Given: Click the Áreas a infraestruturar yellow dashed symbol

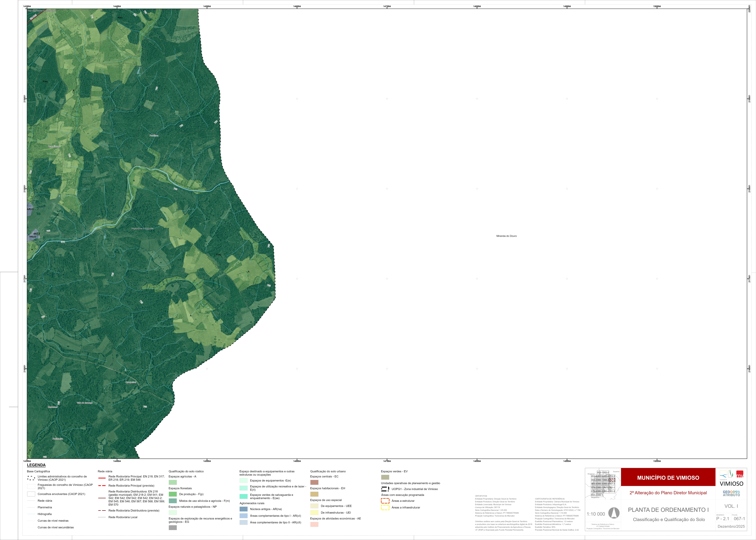Looking at the screenshot, I should [x=385, y=507].
